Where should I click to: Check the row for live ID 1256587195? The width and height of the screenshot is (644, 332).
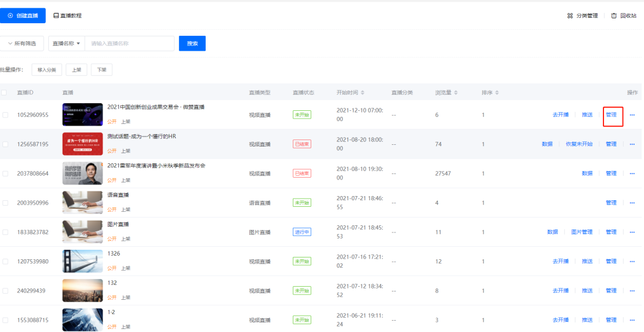(x=5, y=144)
